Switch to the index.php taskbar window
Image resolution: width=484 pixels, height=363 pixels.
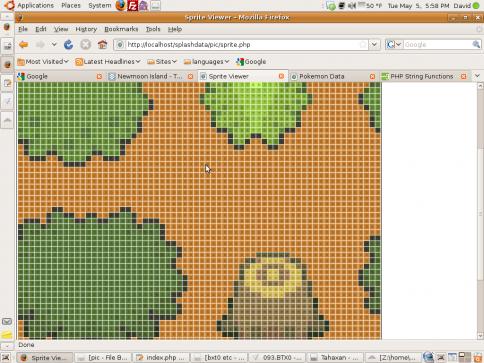(161, 358)
